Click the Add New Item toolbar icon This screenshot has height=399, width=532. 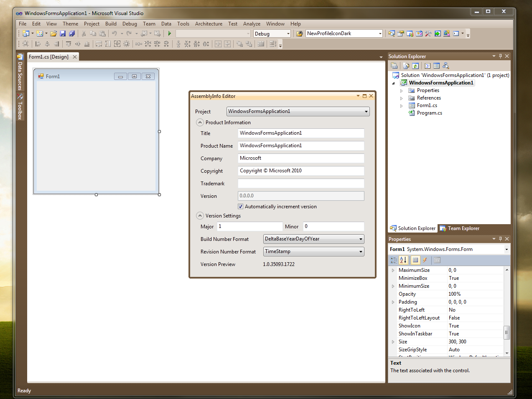coord(40,33)
